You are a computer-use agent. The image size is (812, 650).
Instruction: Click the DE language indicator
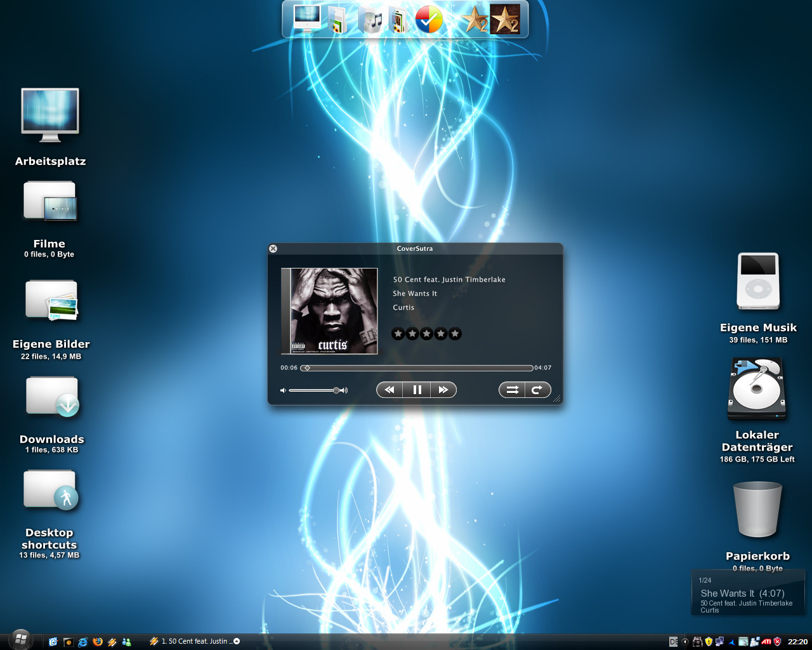coord(674,642)
